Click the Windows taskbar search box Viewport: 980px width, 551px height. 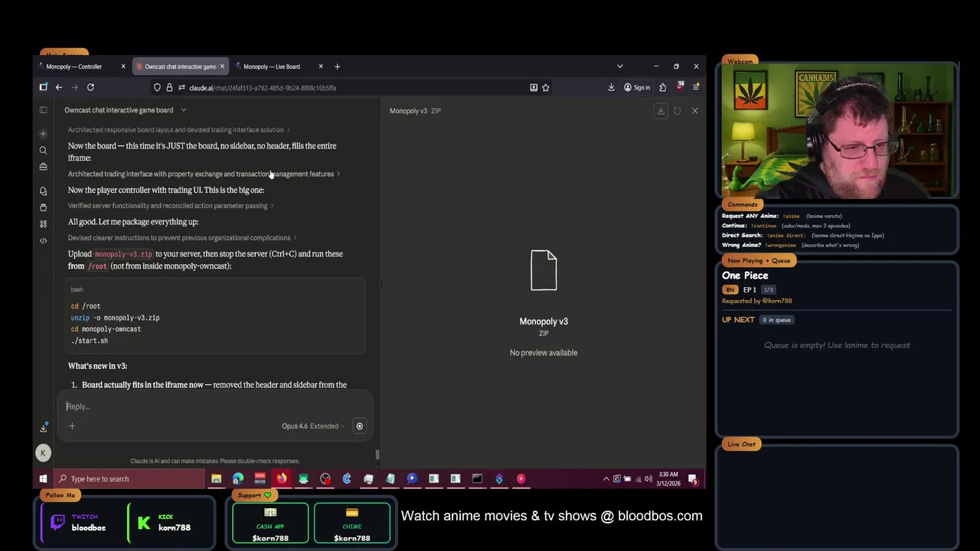tap(128, 479)
